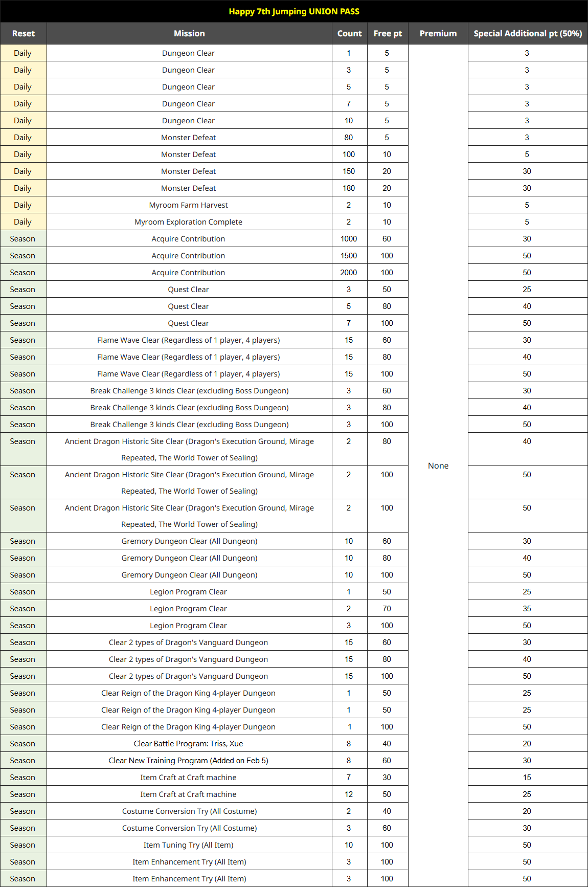Click the 'Daily' cell of Myroom Farm Harvest row

tap(23, 205)
